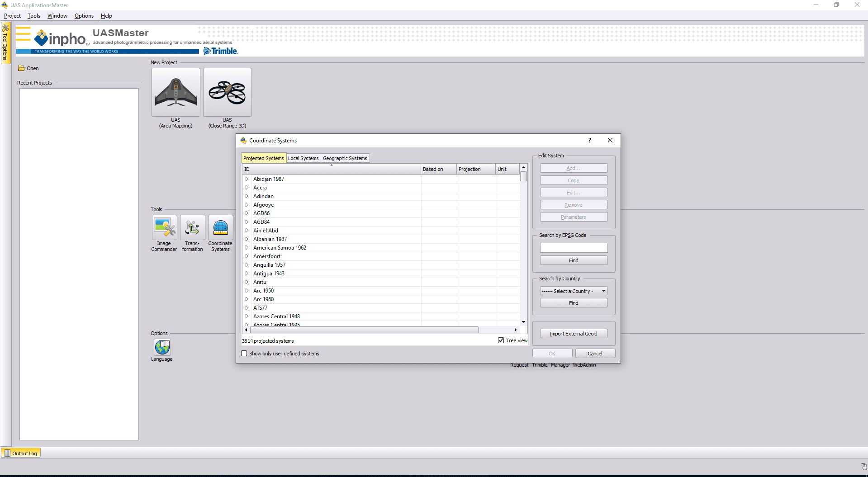The image size is (868, 477).
Task: Click the dialog help question mark
Action: 589,140
